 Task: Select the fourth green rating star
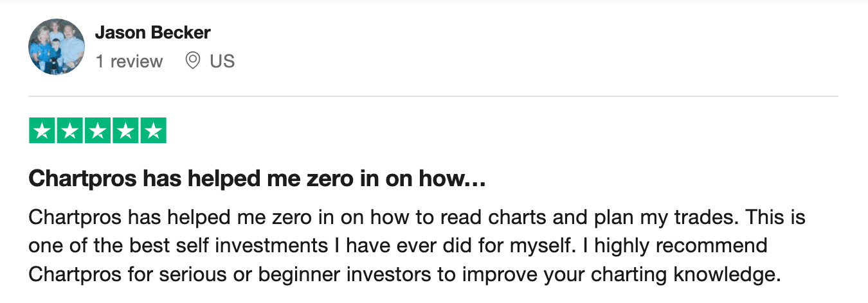(125, 131)
